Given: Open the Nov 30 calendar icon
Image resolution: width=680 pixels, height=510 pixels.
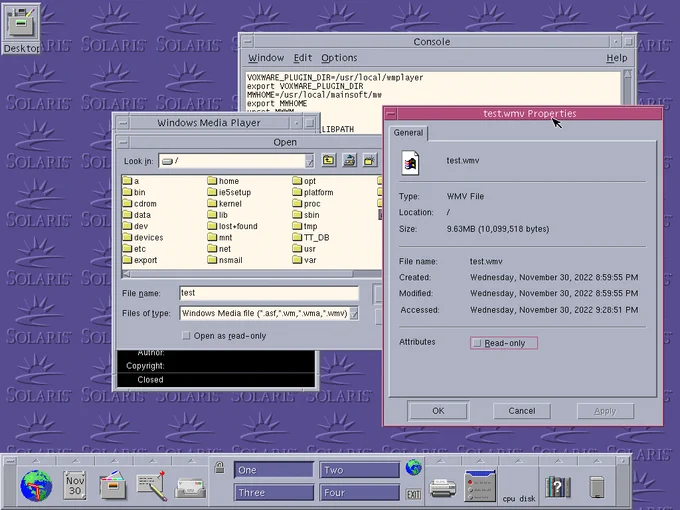Looking at the screenshot, I should (x=75, y=486).
